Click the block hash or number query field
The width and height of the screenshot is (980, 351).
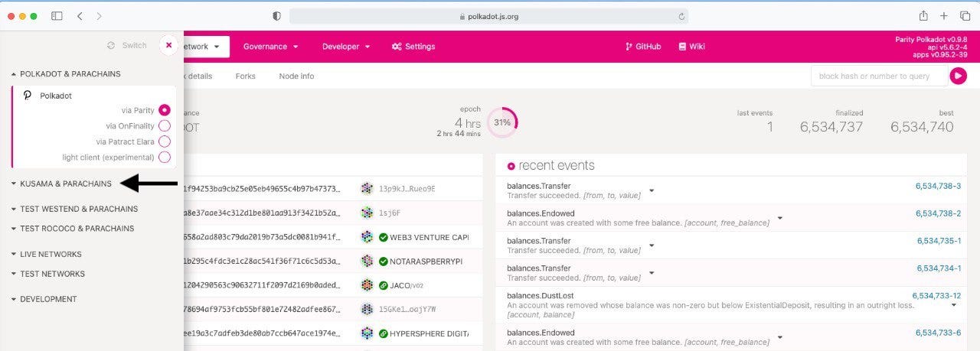coord(878,76)
